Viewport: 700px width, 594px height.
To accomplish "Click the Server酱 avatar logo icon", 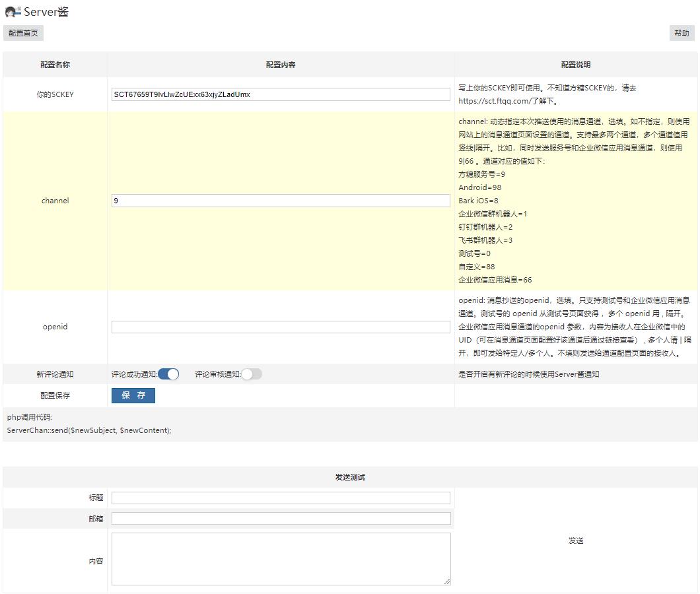I will [13, 12].
